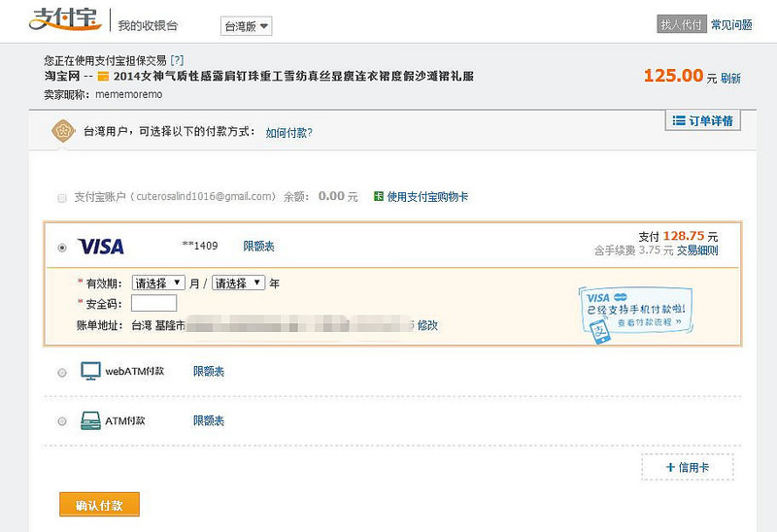Click the plus icon for 信用卡
The width and height of the screenshot is (777, 532).
coord(670,467)
